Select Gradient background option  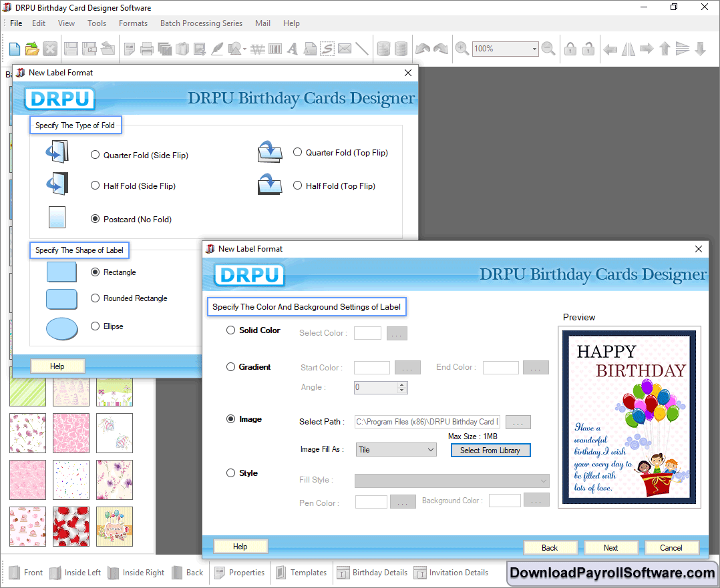(230, 367)
